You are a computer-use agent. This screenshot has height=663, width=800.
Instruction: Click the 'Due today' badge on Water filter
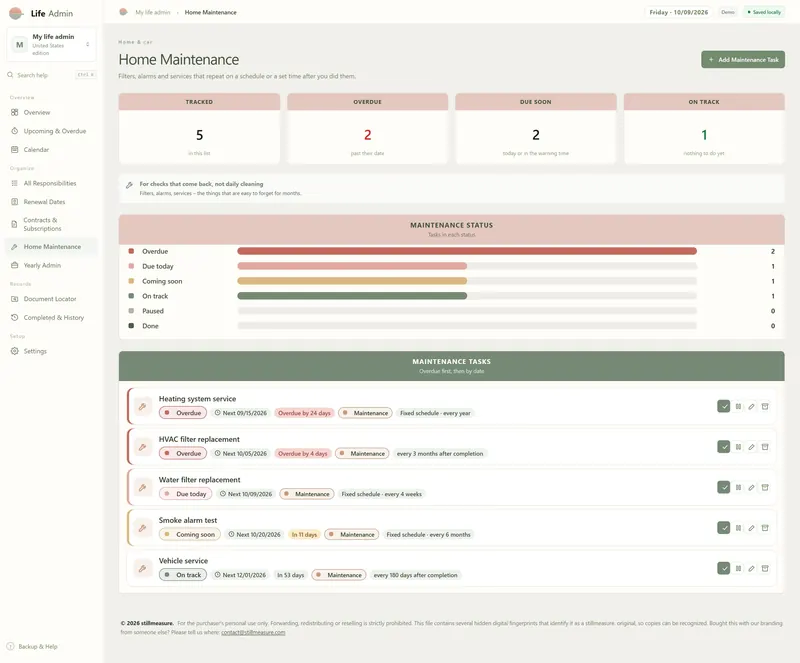click(x=185, y=494)
